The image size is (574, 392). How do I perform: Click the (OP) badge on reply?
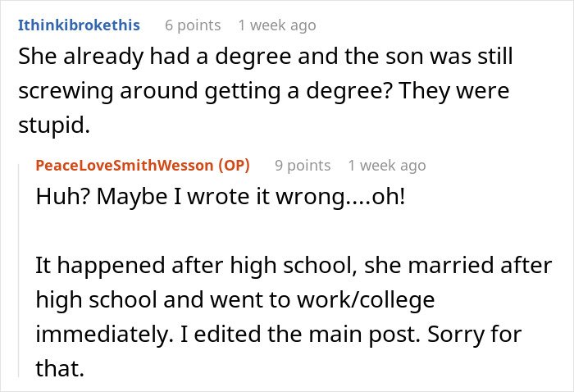point(235,165)
